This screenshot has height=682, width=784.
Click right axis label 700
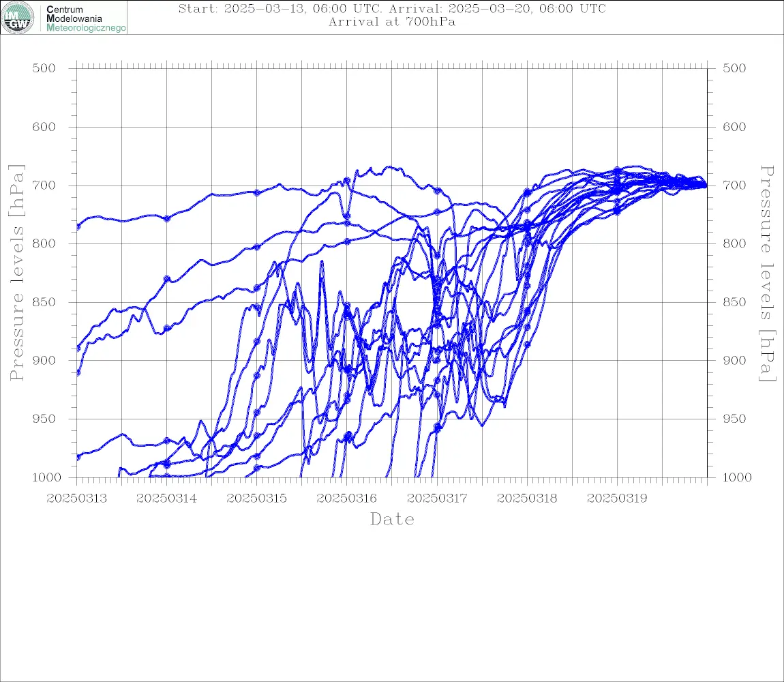click(734, 185)
